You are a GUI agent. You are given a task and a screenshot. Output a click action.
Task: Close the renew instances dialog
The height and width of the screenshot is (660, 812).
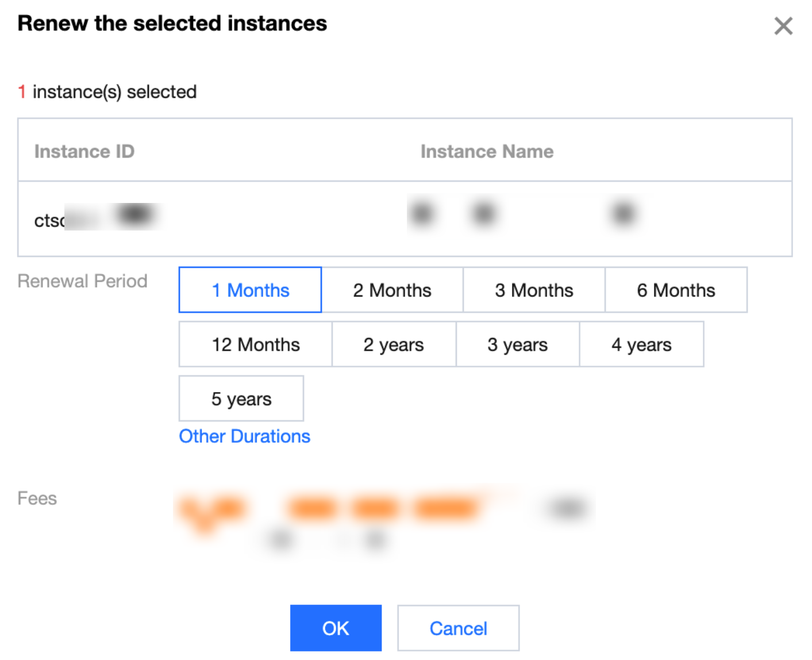pyautogui.click(x=783, y=26)
